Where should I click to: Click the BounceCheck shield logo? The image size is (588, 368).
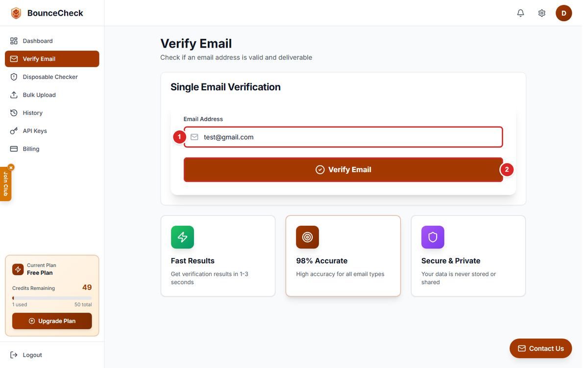pos(16,13)
